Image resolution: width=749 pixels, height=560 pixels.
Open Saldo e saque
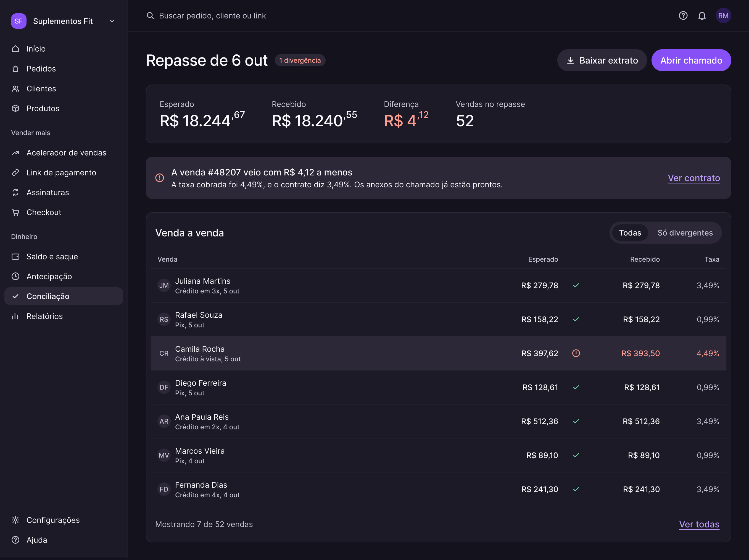click(64, 256)
